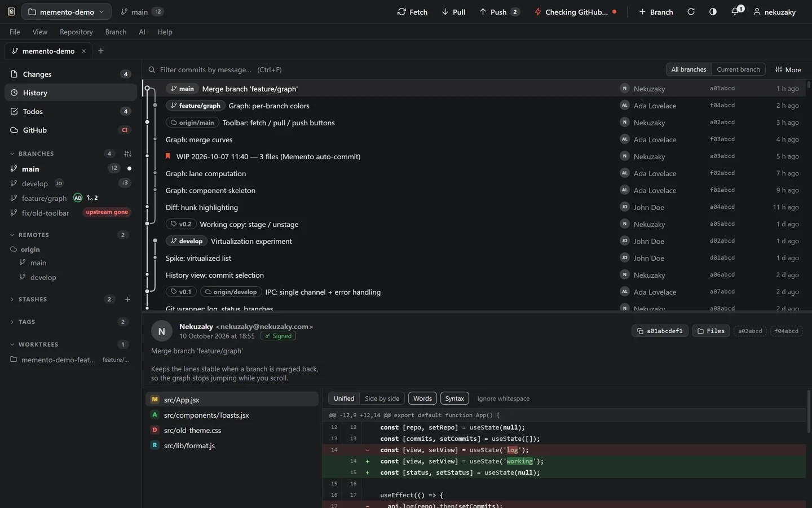Click the red bookmark icon on WIP commit
This screenshot has width=812, height=508.
point(167,156)
